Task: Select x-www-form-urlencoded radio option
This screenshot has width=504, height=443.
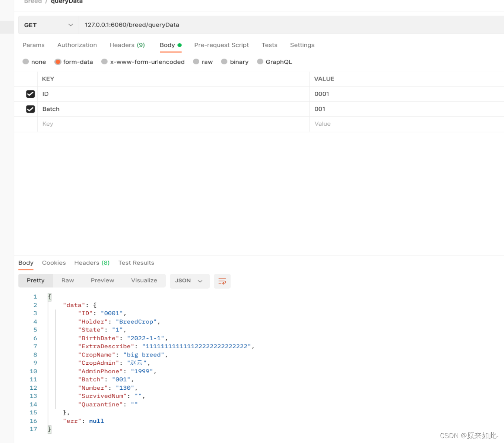Action: tap(105, 62)
